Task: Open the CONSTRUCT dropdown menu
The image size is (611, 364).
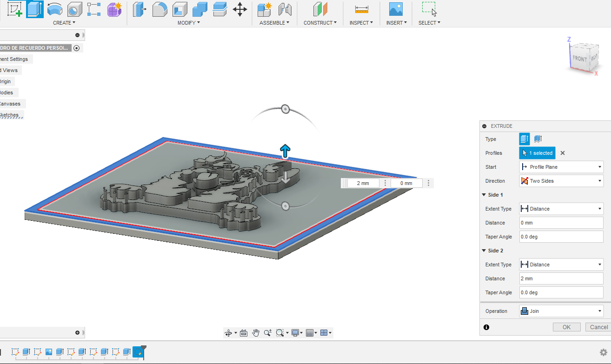Action: tap(320, 23)
